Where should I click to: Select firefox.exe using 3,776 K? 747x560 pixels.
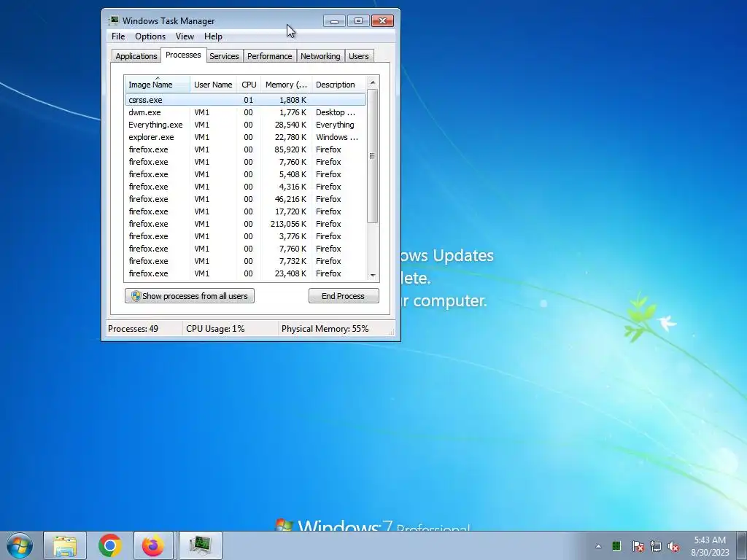pos(245,236)
